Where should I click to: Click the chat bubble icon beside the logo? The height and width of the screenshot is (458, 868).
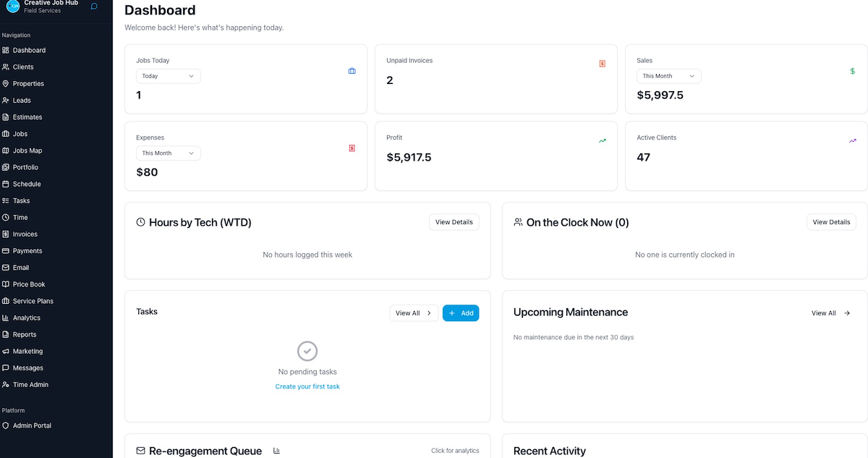(x=93, y=7)
